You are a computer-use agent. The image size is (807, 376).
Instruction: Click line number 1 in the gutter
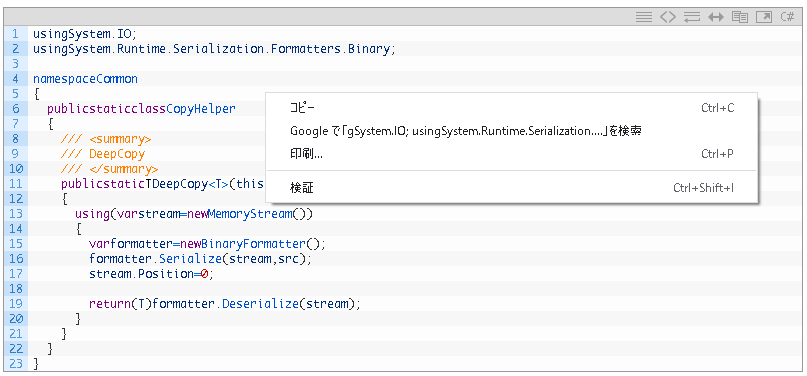coord(15,34)
